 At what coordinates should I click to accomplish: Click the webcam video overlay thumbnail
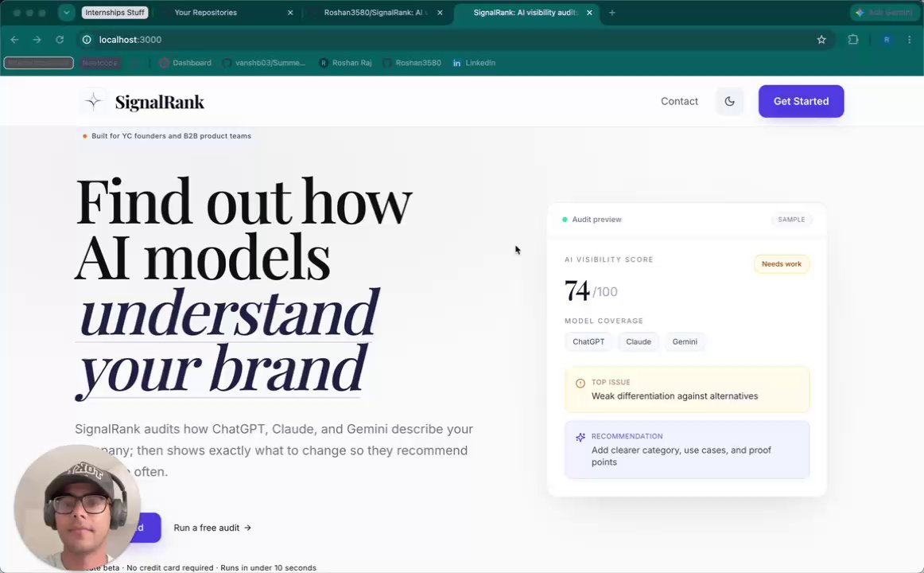(77, 507)
